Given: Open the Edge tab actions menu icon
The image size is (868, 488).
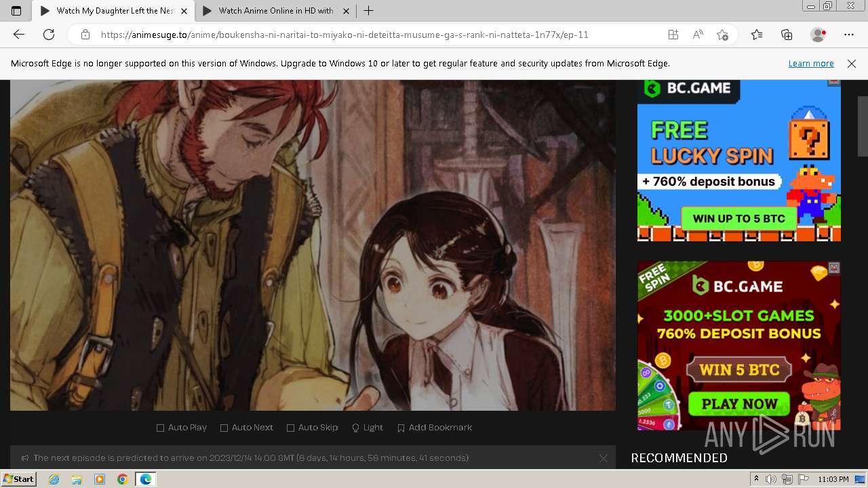Looking at the screenshot, I should pyautogui.click(x=16, y=11).
